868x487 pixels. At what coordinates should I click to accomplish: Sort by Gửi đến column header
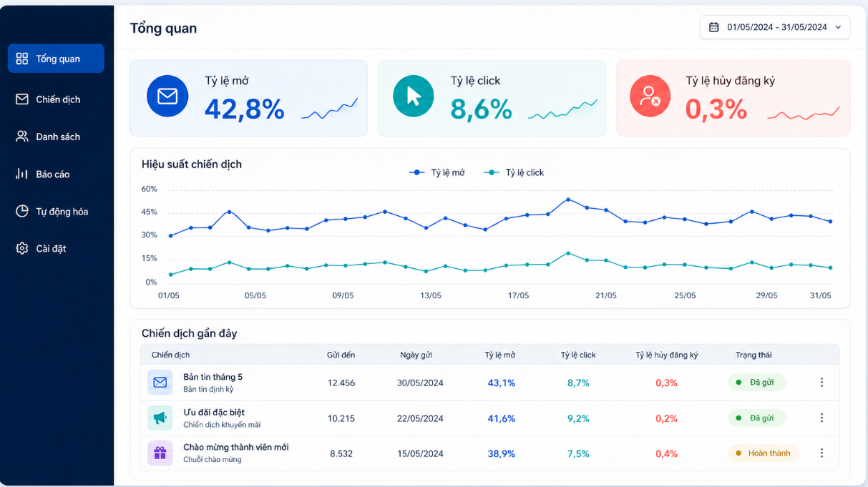pyautogui.click(x=341, y=355)
